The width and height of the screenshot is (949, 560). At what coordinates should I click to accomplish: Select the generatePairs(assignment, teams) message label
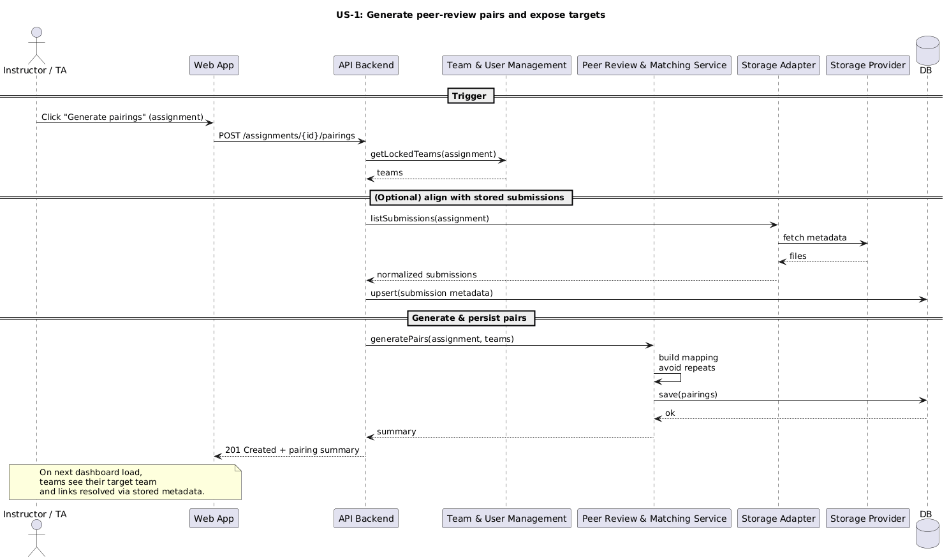441,339
